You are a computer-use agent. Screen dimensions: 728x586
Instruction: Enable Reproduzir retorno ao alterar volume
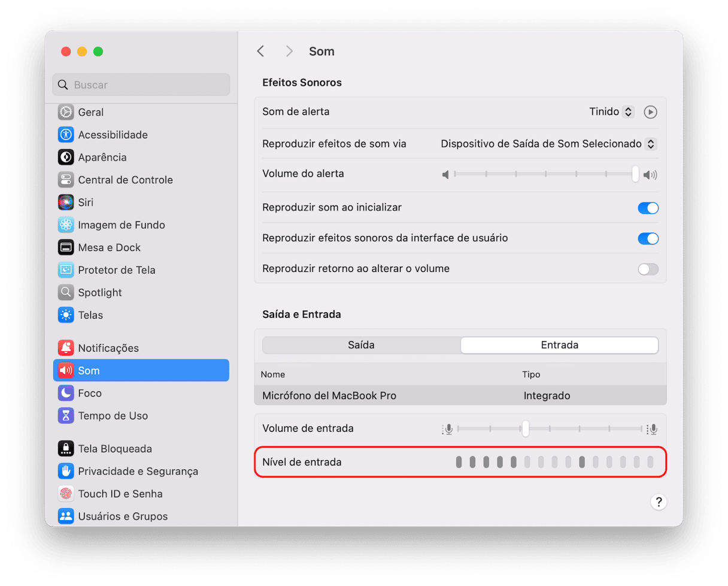pyautogui.click(x=648, y=269)
